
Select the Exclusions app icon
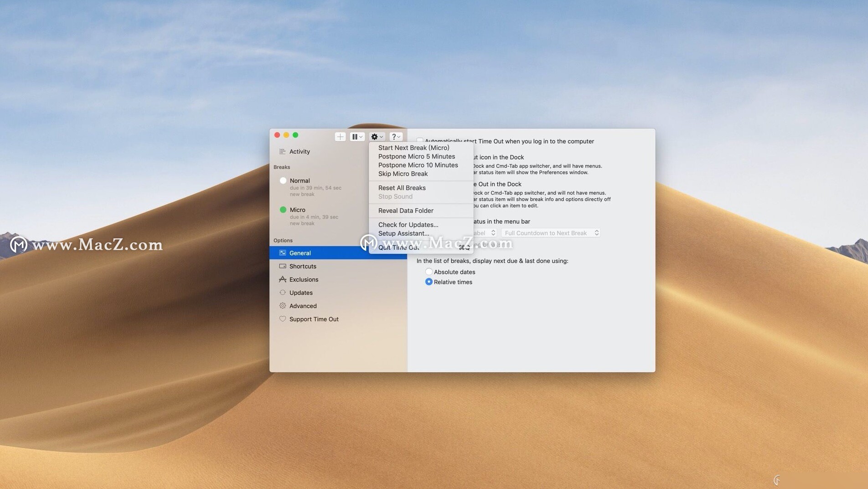pos(282,279)
